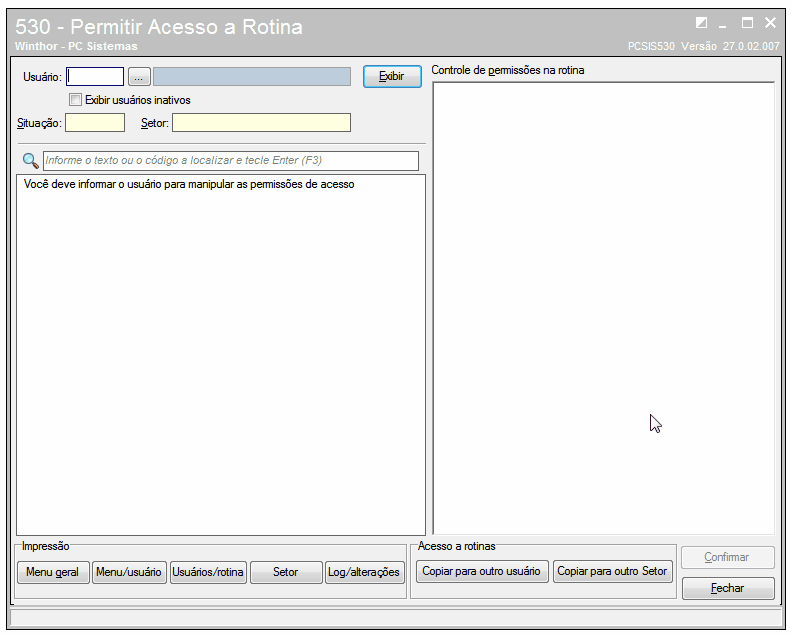Maximize the Permitir Acesso a Rotina window
Viewport: 791px width, 637px height.
pos(747,23)
